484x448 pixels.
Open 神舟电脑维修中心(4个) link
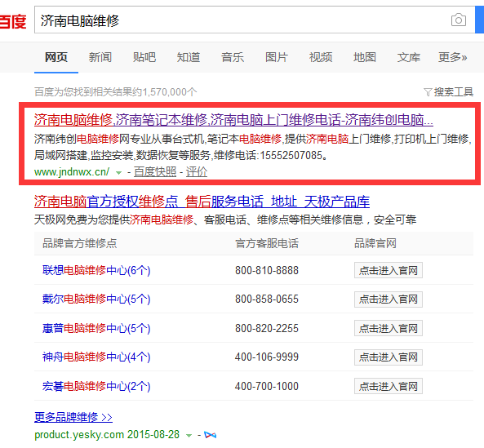click(x=96, y=357)
